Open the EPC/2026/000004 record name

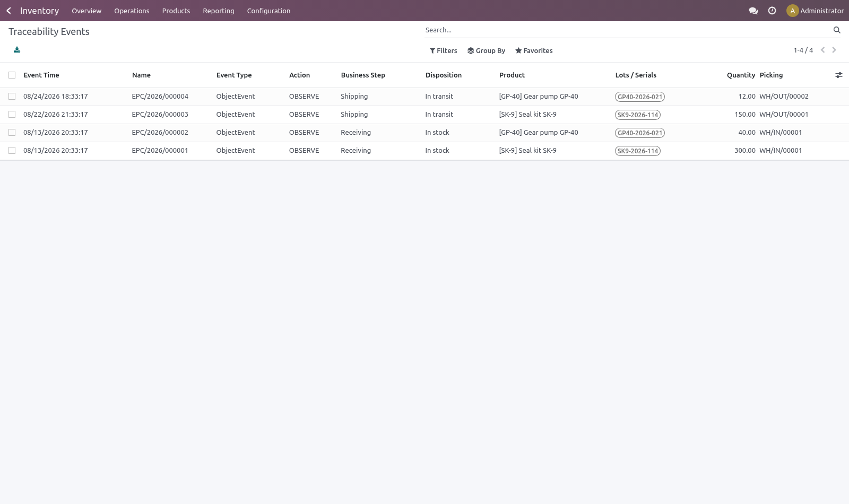(x=160, y=97)
